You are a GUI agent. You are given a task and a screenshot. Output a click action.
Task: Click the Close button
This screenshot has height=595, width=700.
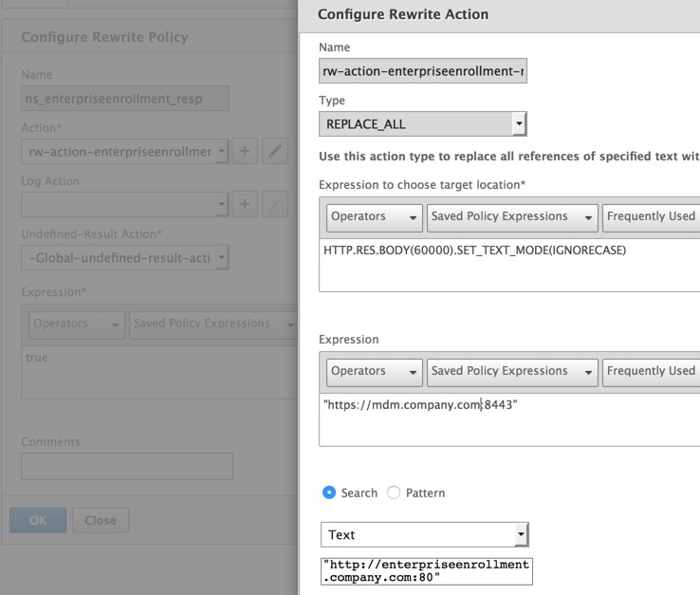pyautogui.click(x=101, y=520)
